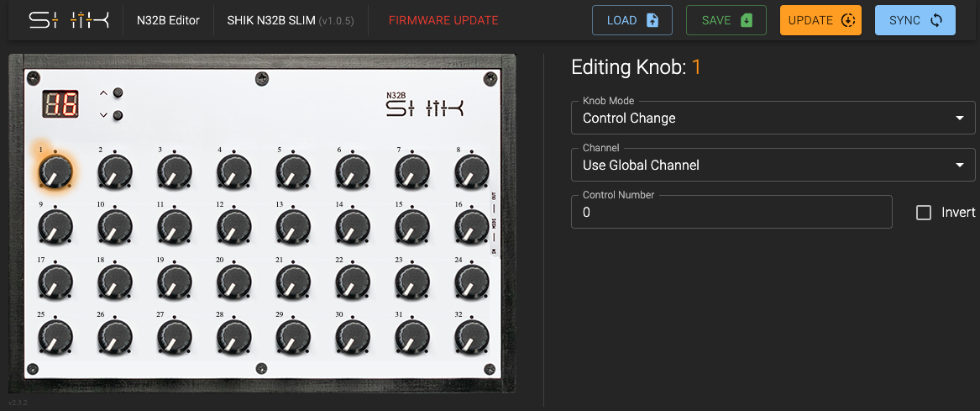
Task: Select knob 9 on the device
Action: pos(55,226)
